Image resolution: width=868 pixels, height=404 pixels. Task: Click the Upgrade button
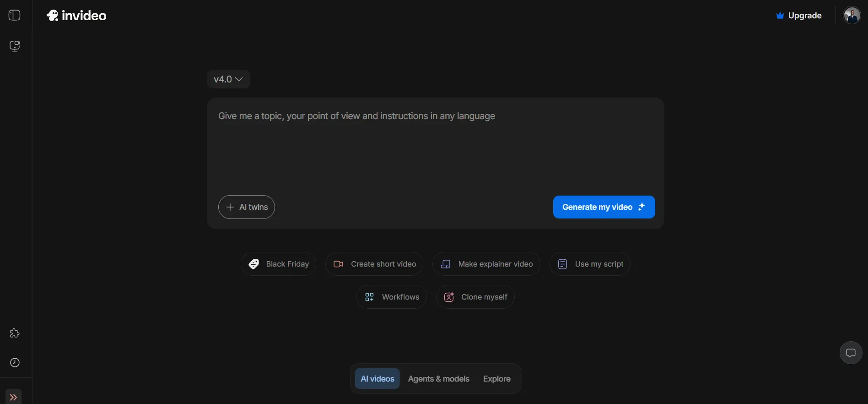(799, 16)
